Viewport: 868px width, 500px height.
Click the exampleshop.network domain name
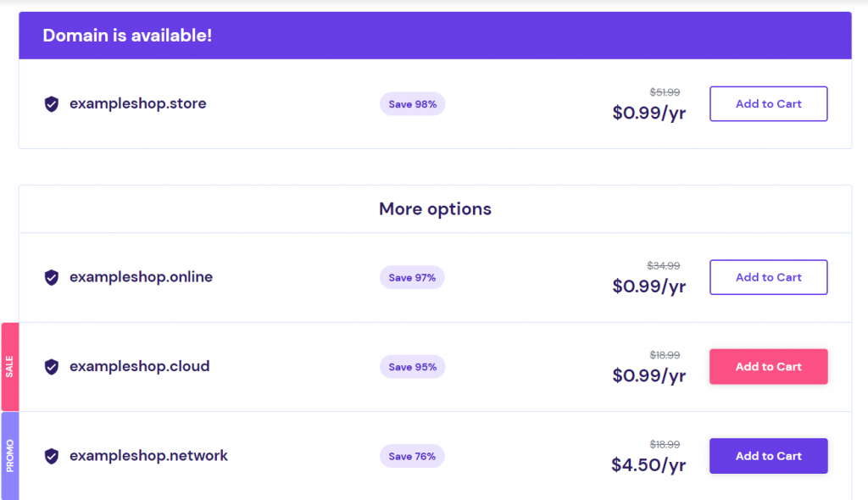tap(148, 455)
